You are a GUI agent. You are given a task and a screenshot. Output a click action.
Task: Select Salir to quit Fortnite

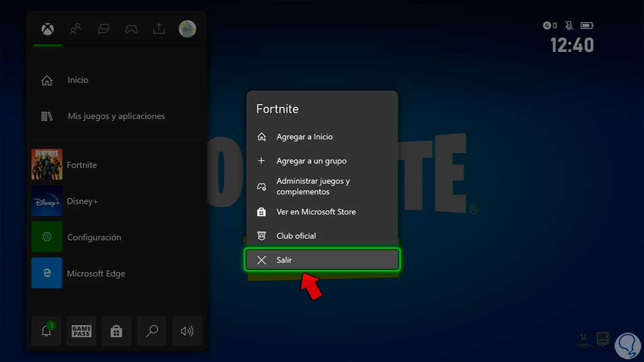(322, 260)
